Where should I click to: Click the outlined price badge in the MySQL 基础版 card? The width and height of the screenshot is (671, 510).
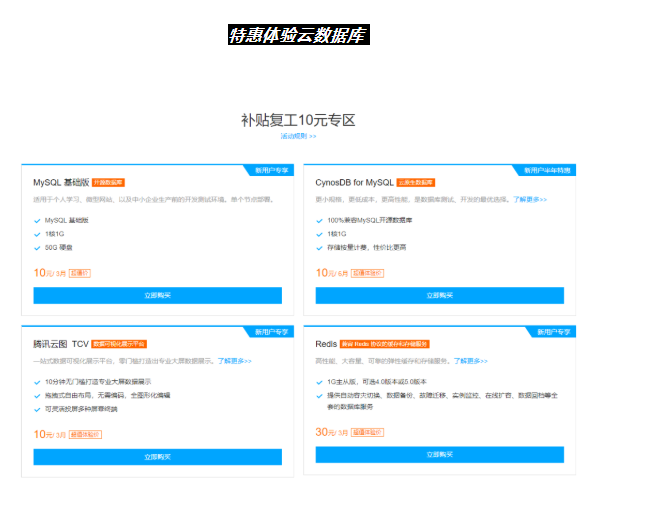click(x=80, y=273)
